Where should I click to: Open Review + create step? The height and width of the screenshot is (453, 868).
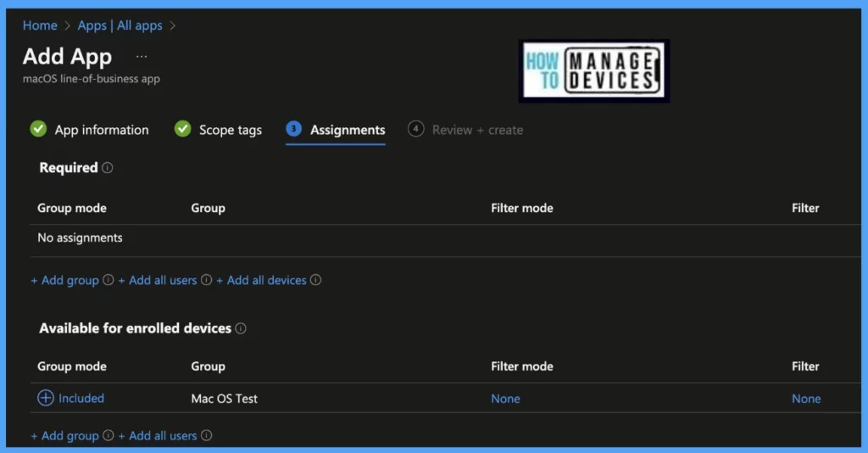coord(477,130)
